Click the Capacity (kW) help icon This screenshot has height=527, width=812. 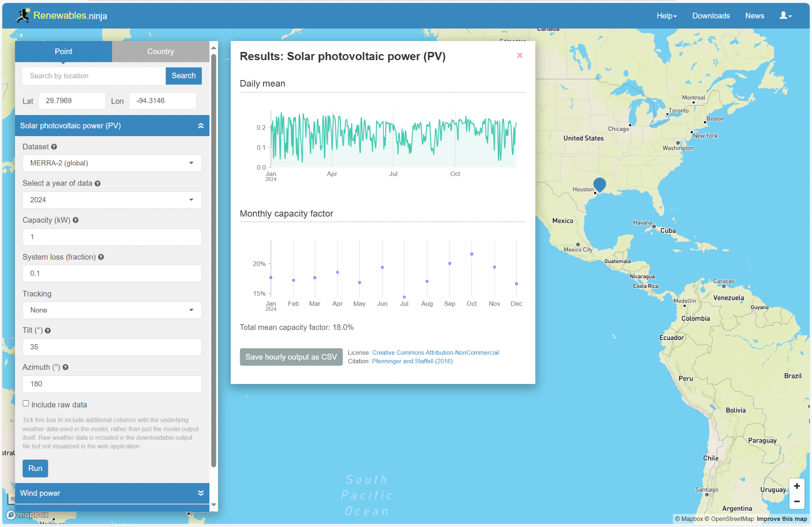pos(76,220)
